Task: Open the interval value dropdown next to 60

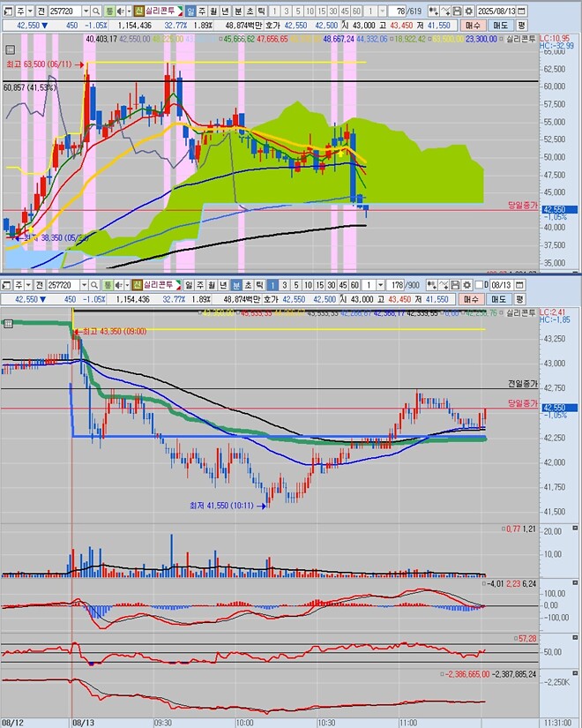Action: [383, 11]
